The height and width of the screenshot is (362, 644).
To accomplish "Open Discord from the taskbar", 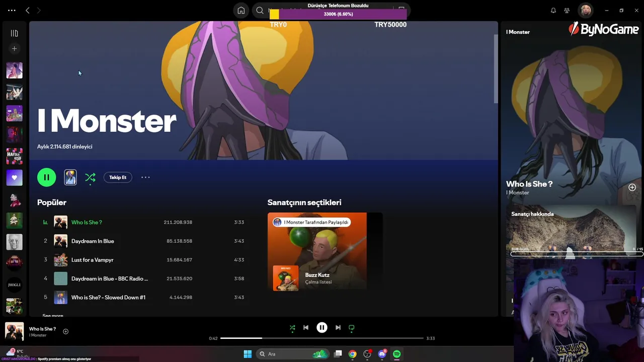I will [x=382, y=354].
